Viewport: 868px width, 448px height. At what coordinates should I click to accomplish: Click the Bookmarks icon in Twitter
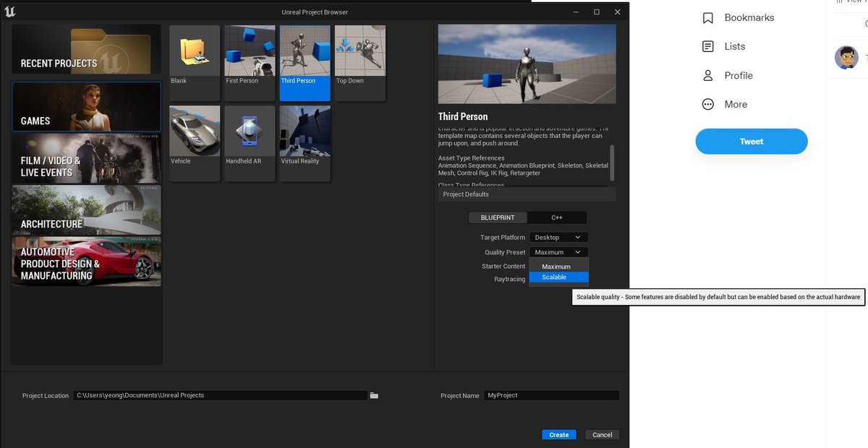pos(708,18)
